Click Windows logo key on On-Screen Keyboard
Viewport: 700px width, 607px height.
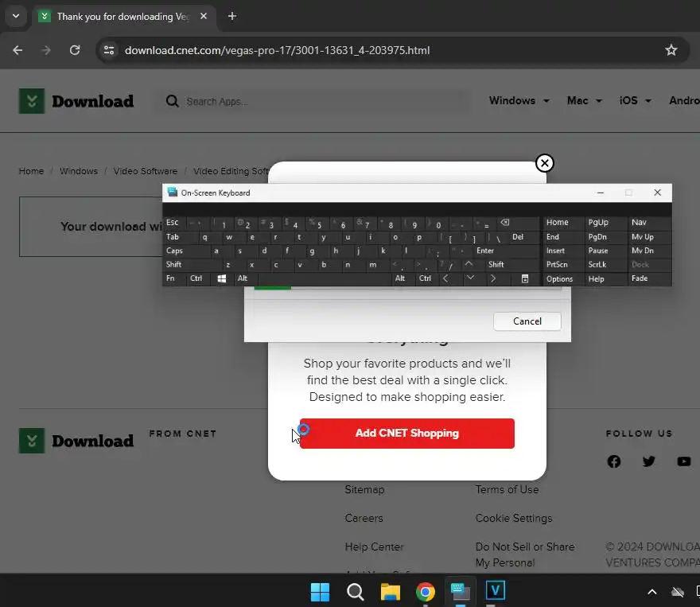(x=221, y=279)
